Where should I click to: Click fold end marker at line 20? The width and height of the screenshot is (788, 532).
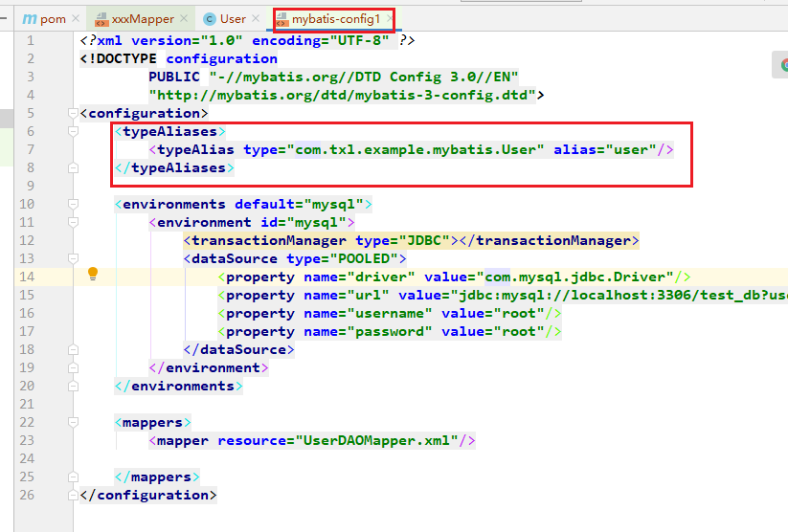(x=74, y=386)
